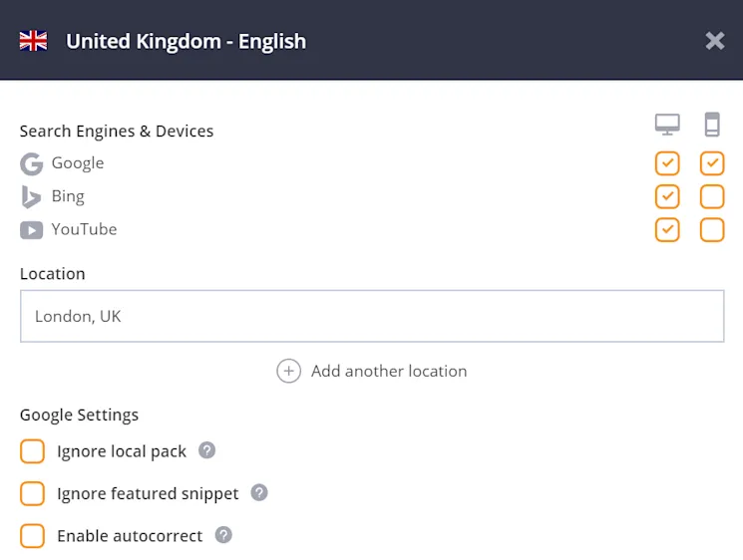Click the mobile device icon
The height and width of the screenshot is (560, 743).
(x=712, y=125)
